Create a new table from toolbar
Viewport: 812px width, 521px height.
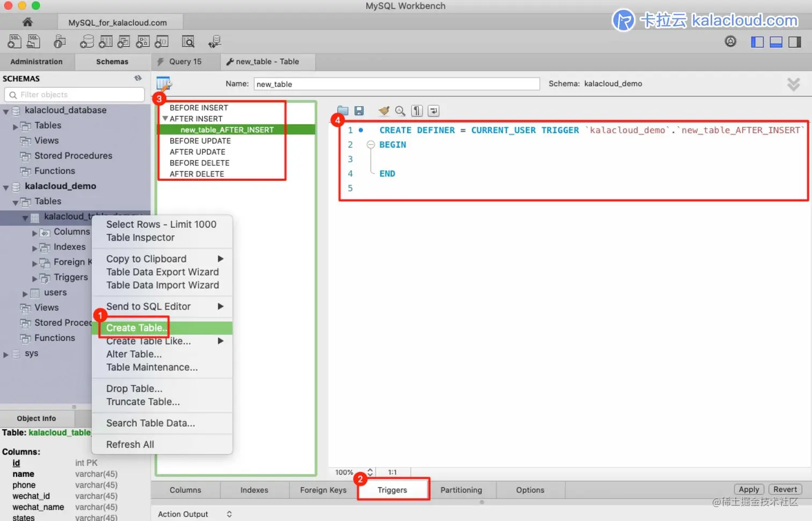106,41
